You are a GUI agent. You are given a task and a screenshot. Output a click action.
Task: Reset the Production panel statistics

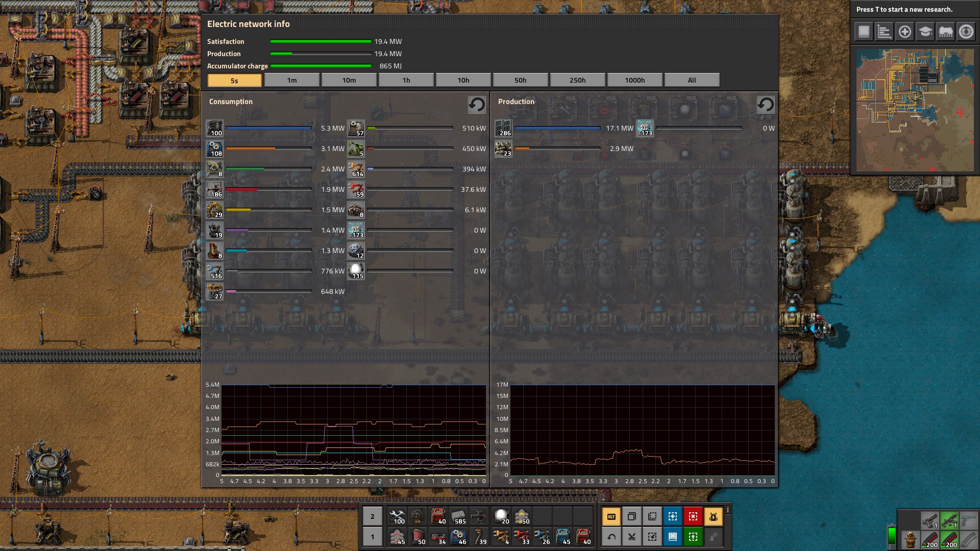pos(765,105)
